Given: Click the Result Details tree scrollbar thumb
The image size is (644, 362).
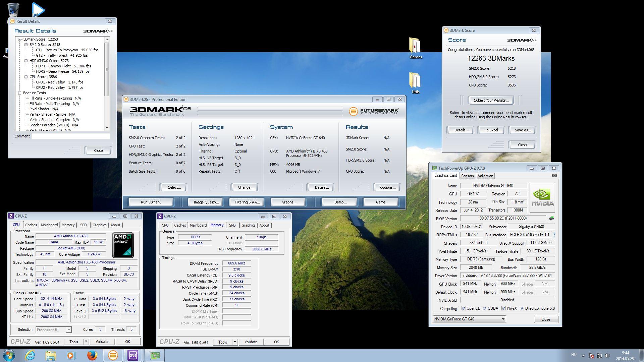Looking at the screenshot, I should [107, 69].
